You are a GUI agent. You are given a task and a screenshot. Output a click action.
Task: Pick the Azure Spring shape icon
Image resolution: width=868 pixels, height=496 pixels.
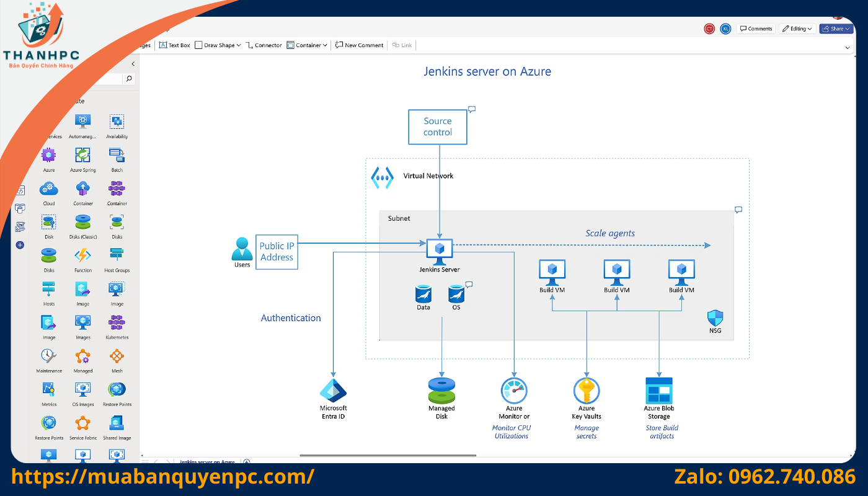(x=82, y=155)
